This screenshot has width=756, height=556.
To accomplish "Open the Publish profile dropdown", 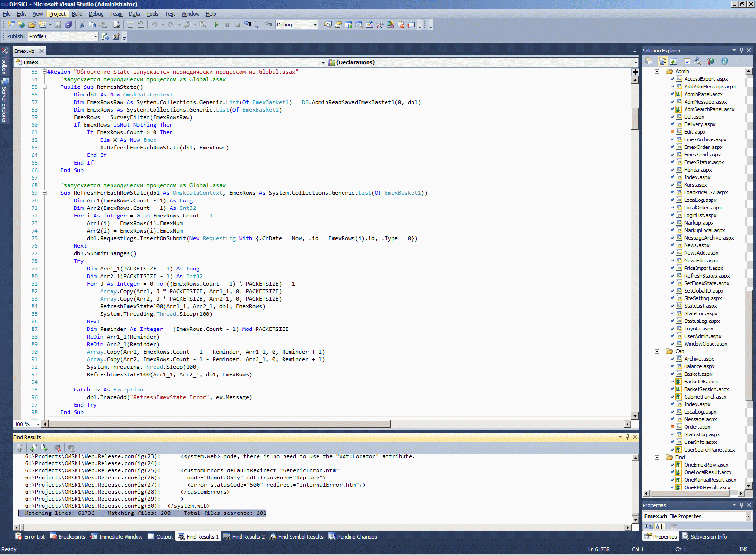I will pos(63,36).
